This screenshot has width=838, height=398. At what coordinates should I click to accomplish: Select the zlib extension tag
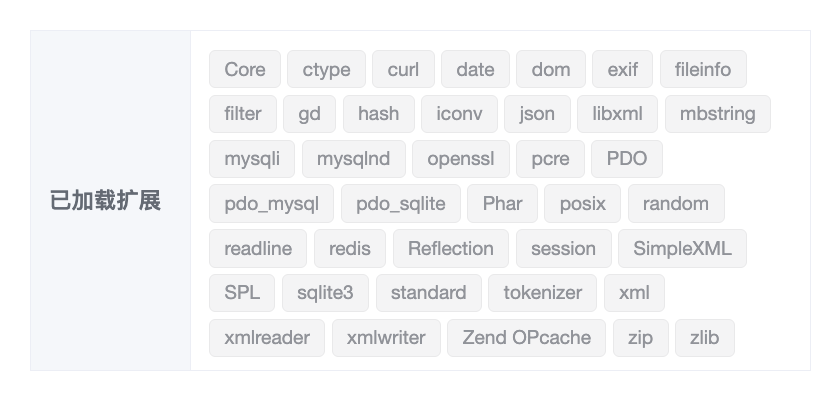705,338
